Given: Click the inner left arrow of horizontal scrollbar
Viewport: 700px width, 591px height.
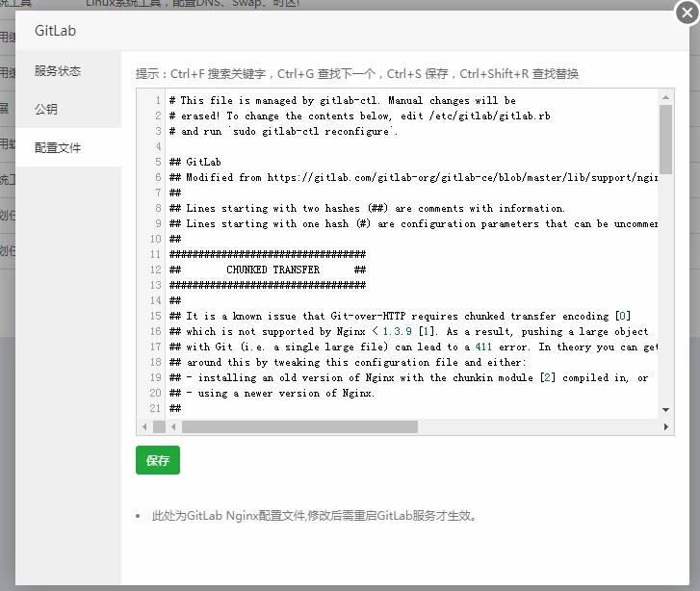Looking at the screenshot, I should pos(173,426).
